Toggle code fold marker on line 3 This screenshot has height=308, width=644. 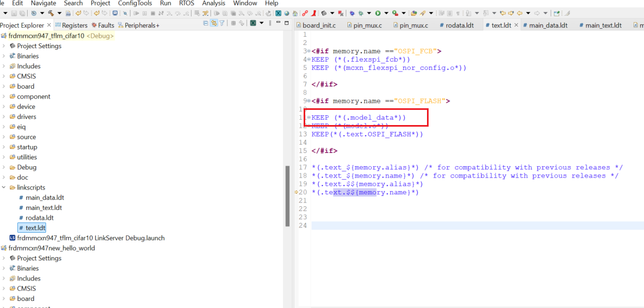309,51
